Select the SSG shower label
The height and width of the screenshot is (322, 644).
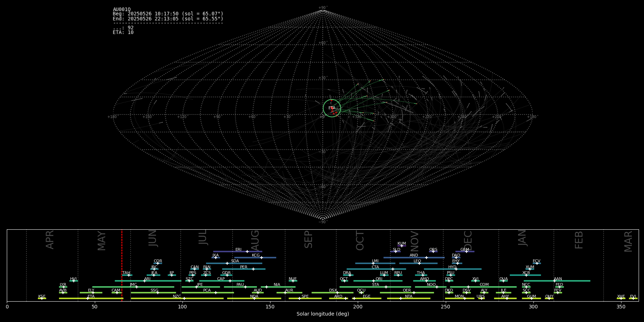[154, 291]
